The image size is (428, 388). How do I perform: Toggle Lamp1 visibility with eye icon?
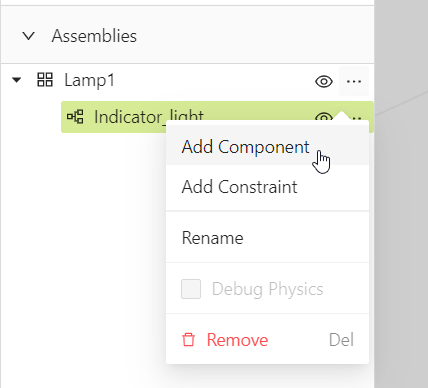(x=324, y=81)
